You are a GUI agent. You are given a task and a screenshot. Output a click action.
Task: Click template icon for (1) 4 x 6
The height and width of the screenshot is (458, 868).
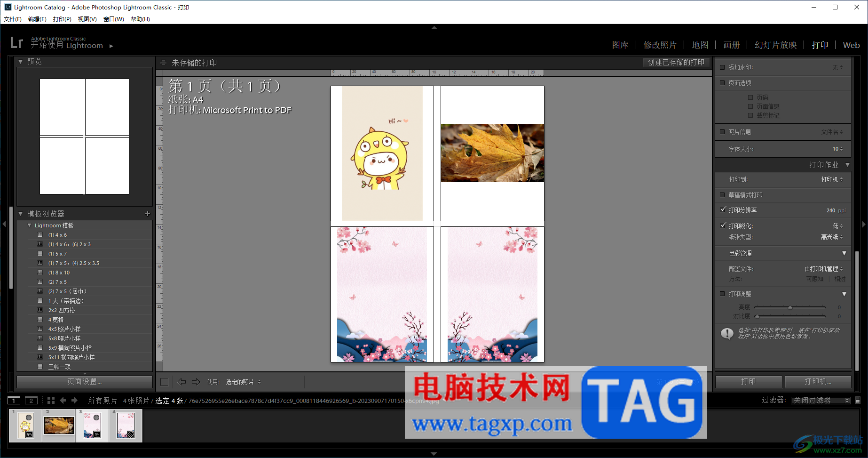point(40,235)
